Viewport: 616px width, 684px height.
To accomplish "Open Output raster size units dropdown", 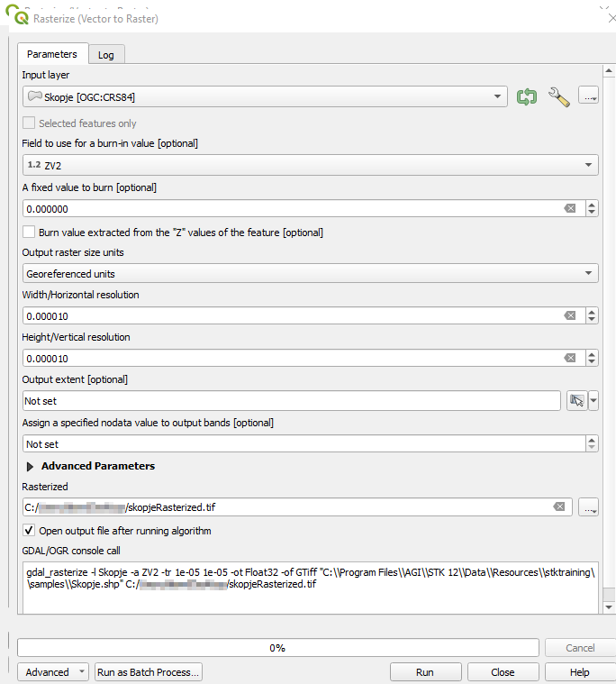I will click(310, 273).
